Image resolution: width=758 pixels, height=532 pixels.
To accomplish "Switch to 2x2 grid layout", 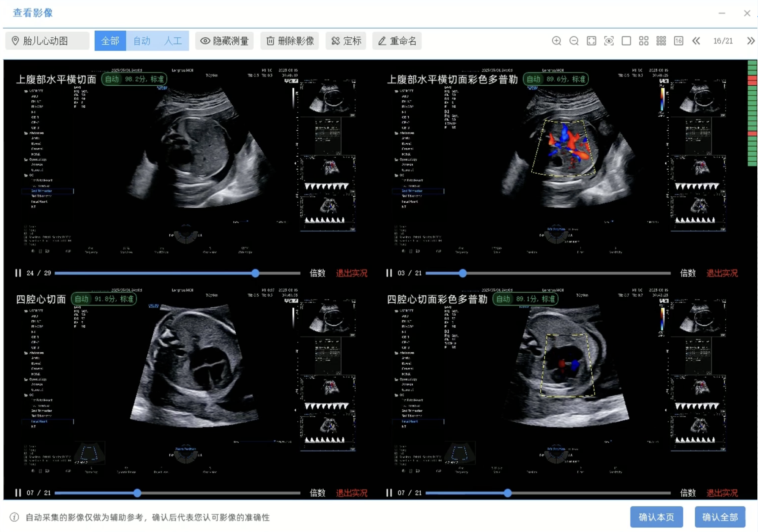I will point(643,41).
